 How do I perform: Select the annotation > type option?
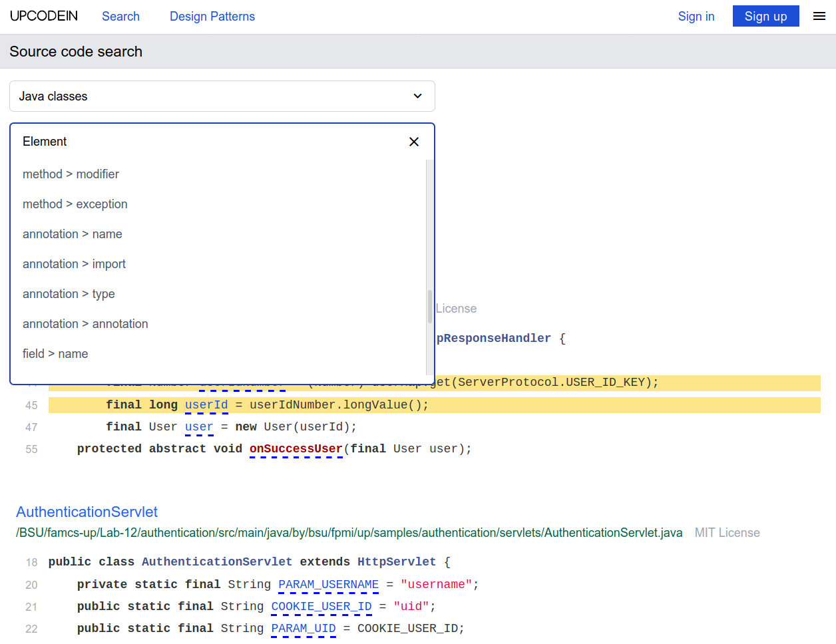(x=69, y=294)
